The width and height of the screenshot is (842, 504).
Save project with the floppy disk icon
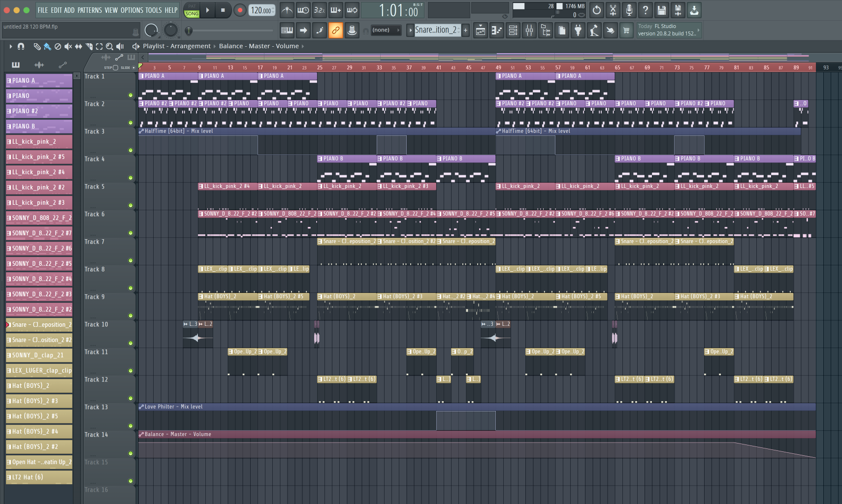pos(662,10)
